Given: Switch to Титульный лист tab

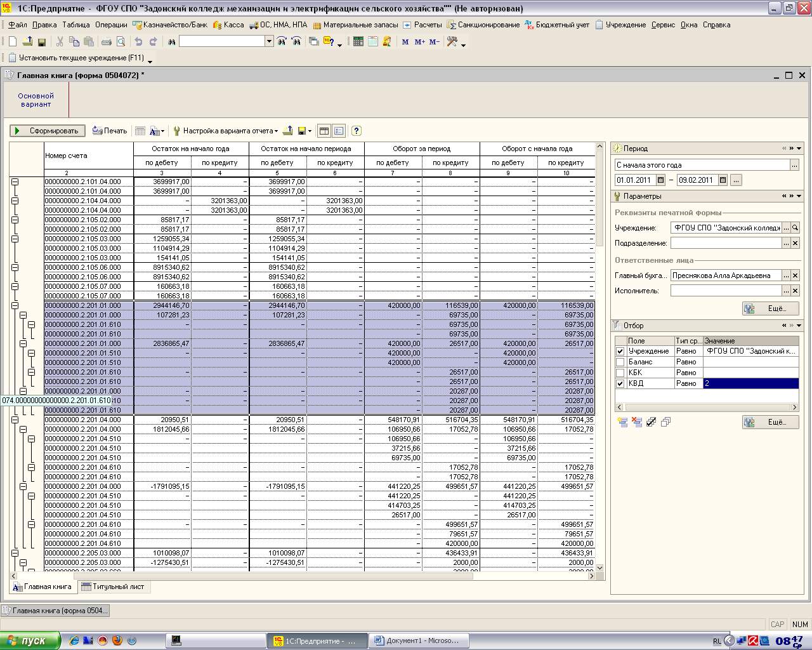Looking at the screenshot, I should click(x=113, y=587).
